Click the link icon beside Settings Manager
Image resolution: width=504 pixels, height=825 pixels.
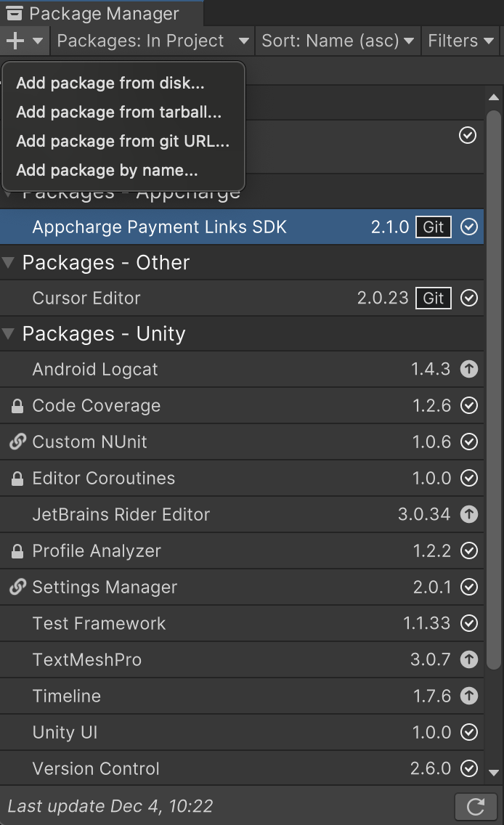click(x=17, y=587)
